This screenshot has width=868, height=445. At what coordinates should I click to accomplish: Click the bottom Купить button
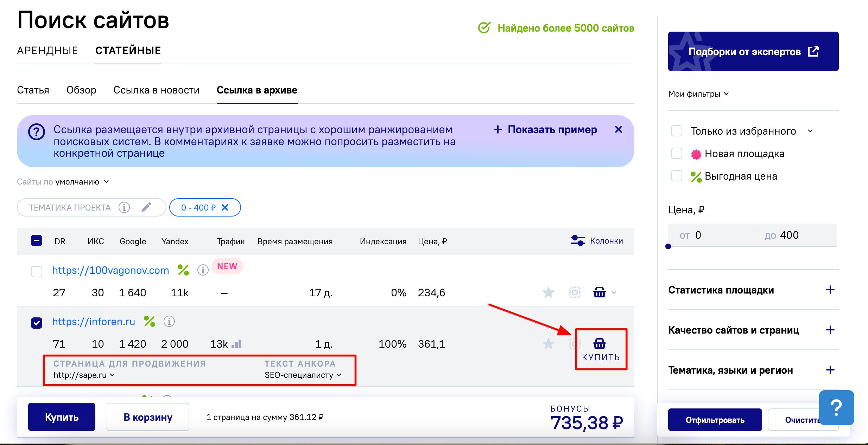[x=62, y=417]
